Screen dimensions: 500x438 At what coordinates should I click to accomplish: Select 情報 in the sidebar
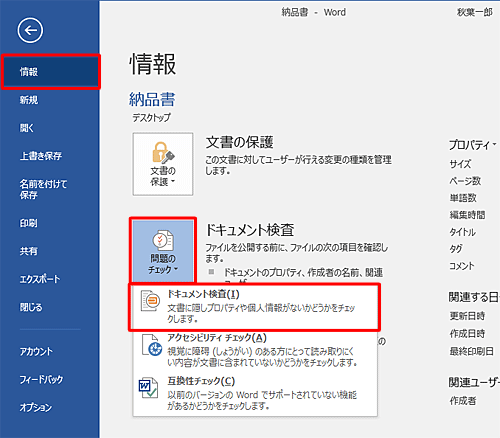tap(51, 72)
